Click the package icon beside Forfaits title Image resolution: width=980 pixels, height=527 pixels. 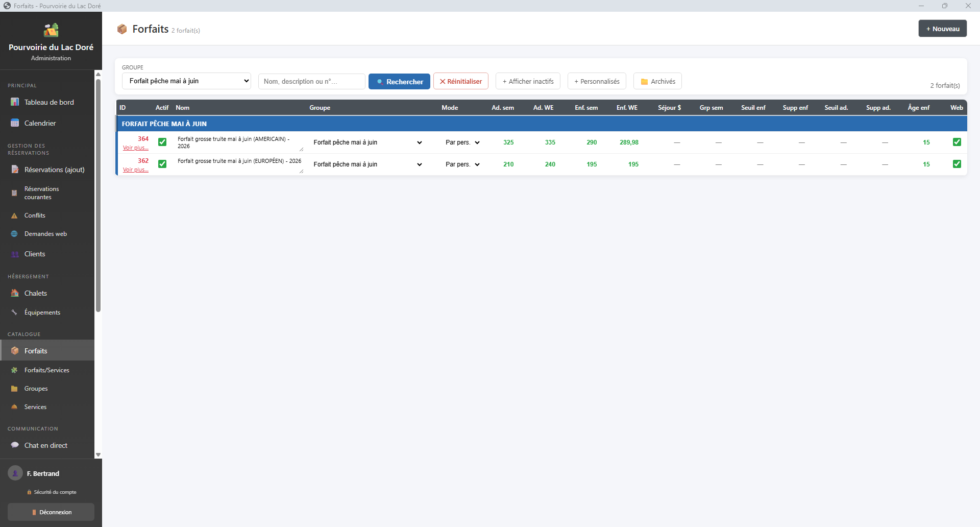pyautogui.click(x=122, y=29)
